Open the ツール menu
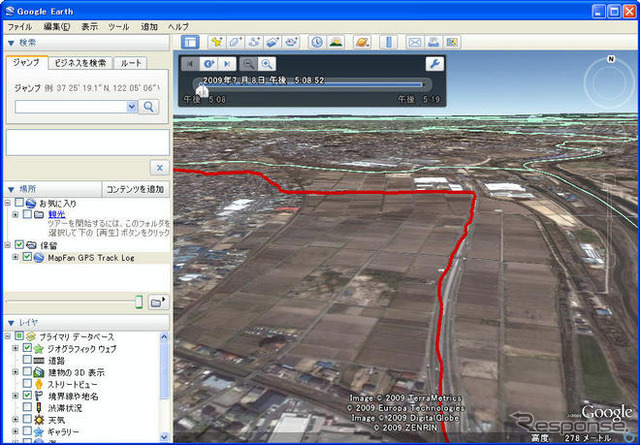The height and width of the screenshot is (445, 640). point(119,27)
